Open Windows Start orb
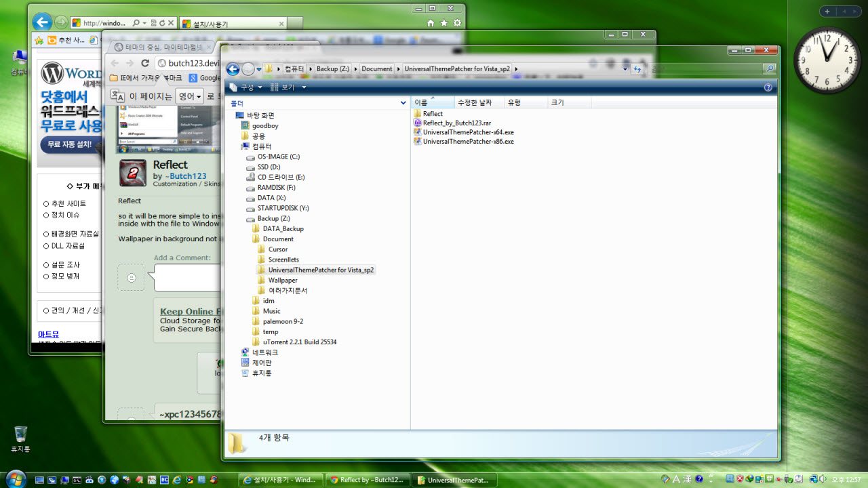Image resolution: width=868 pixels, height=488 pixels. [15, 479]
